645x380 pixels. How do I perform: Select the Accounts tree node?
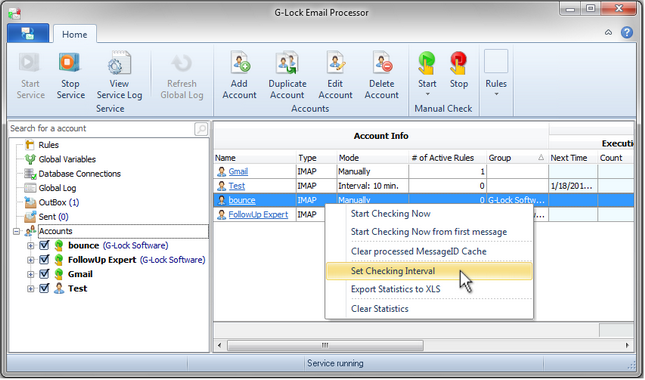56,232
